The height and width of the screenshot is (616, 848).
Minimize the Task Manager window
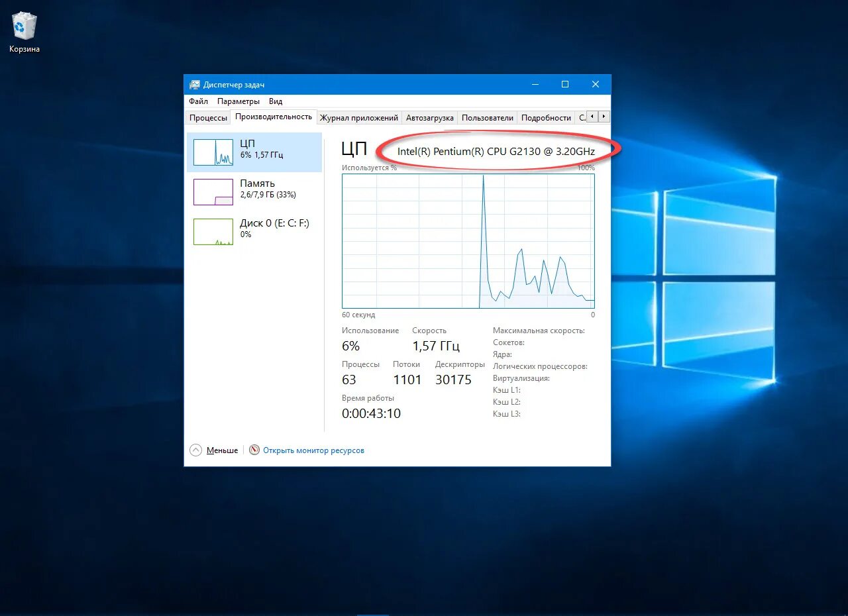tap(535, 84)
